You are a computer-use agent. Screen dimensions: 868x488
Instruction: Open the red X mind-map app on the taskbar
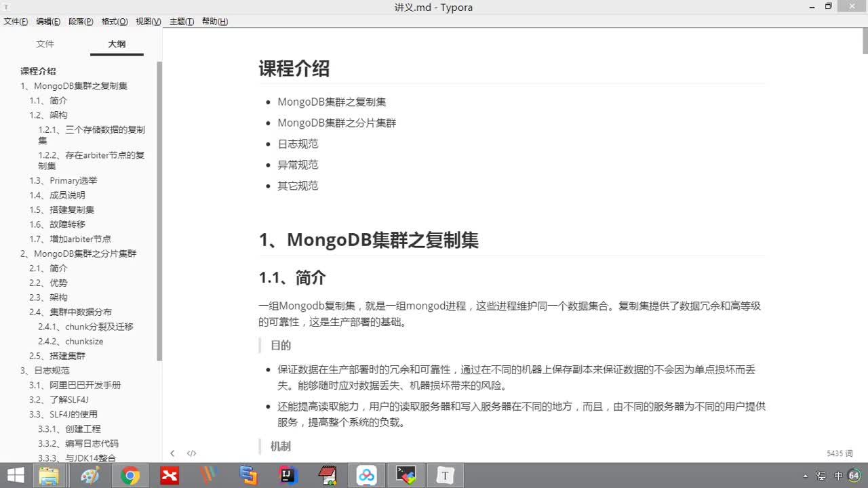click(x=170, y=476)
